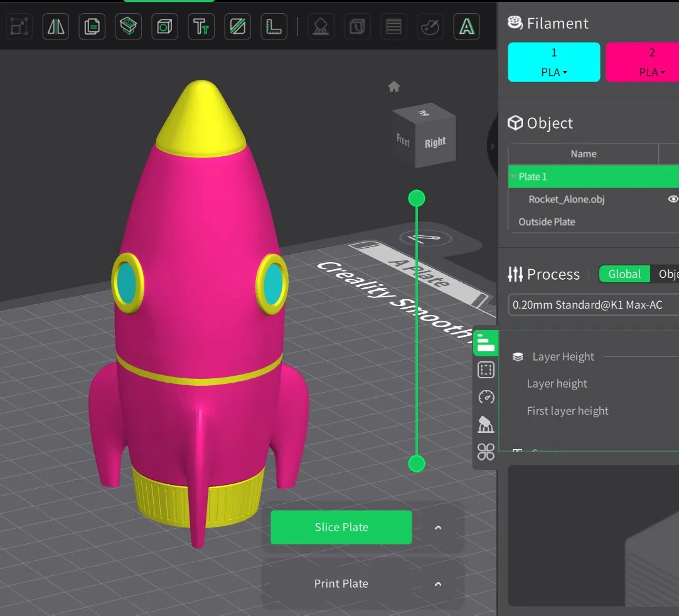The image size is (679, 616).
Task: Click the Slice Plate button
Action: [341, 527]
